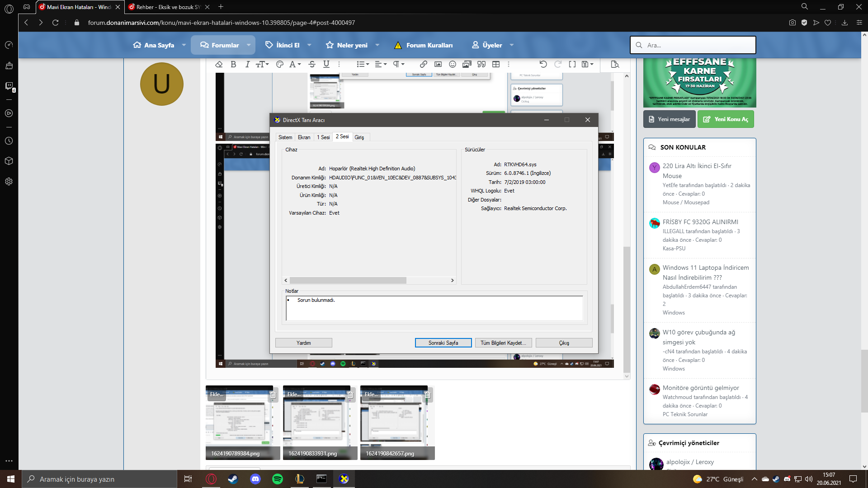868x488 pixels.
Task: Open the post preview icon
Action: [614, 64]
